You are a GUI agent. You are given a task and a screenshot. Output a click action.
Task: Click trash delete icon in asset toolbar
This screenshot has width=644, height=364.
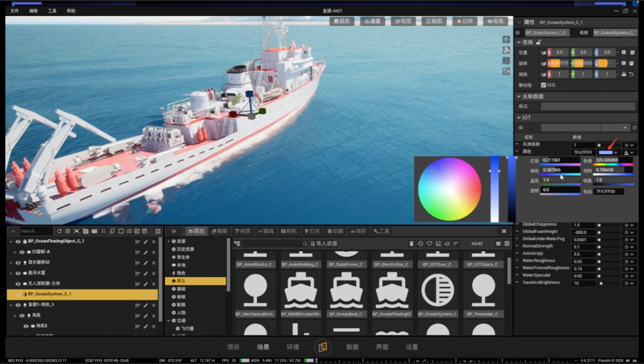411,244
